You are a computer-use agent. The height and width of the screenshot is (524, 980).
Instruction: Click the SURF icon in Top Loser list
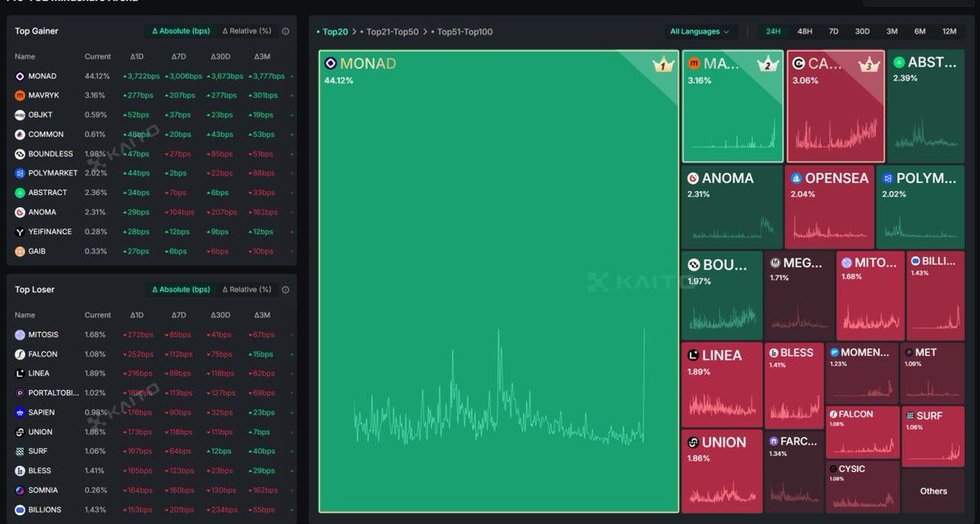coord(20,451)
